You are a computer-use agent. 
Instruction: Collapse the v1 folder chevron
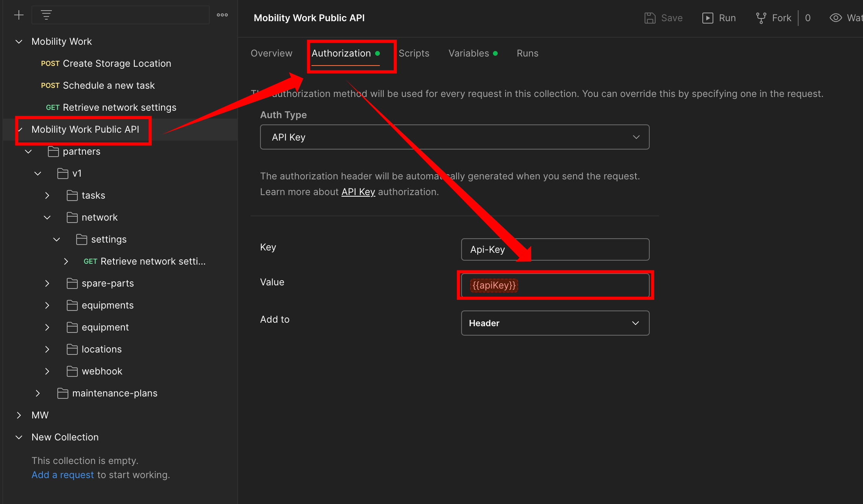pyautogui.click(x=38, y=173)
